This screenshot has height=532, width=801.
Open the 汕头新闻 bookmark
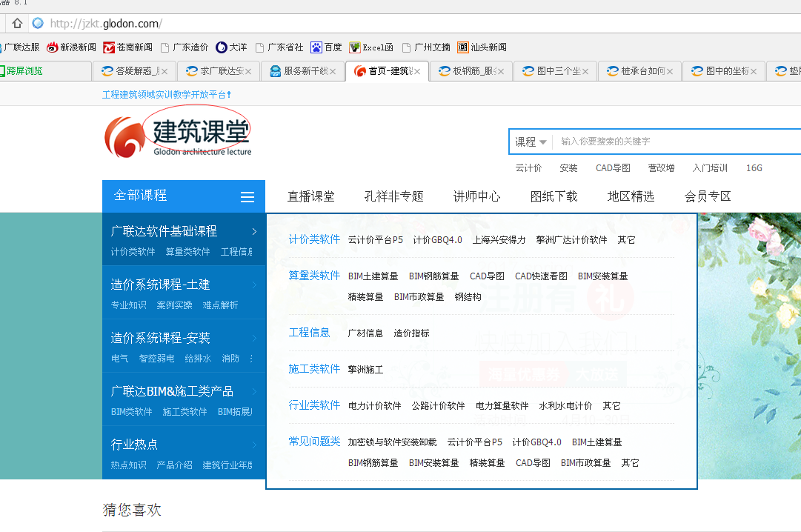(x=482, y=47)
